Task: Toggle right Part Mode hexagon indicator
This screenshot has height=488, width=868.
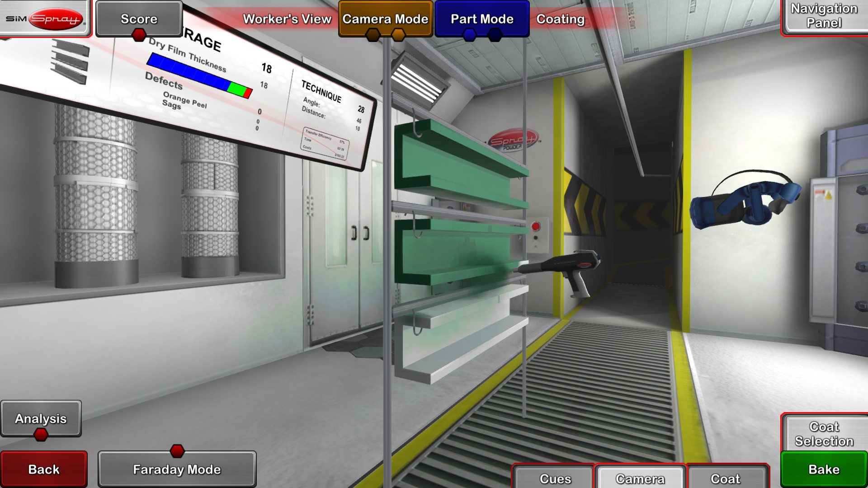Action: (495, 35)
